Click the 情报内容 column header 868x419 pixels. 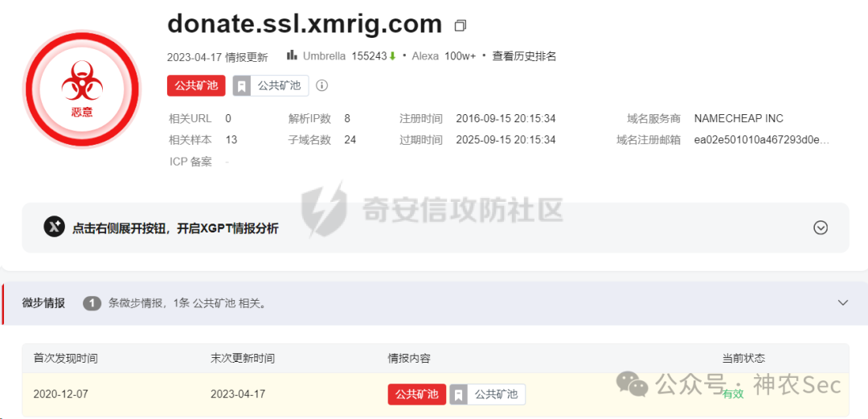(x=408, y=359)
